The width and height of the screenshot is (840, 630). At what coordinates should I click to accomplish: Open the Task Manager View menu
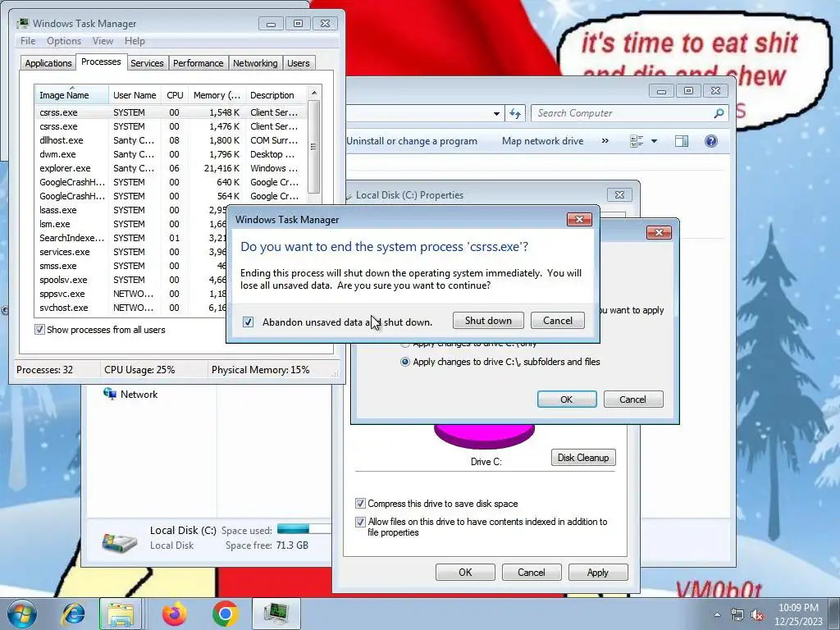click(x=103, y=41)
